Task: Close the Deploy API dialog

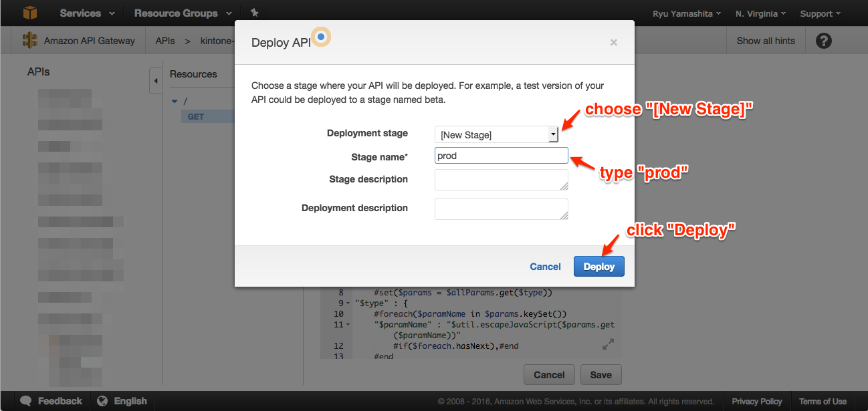Action: [614, 42]
